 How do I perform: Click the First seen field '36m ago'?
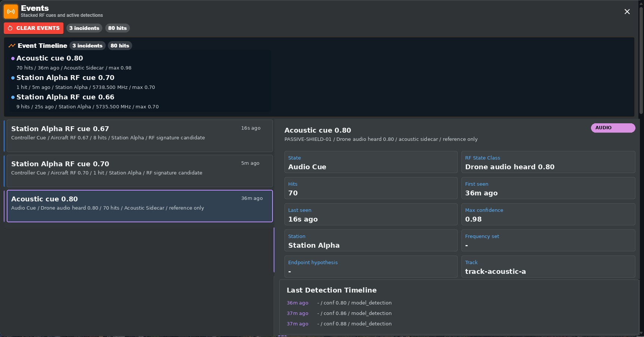(x=548, y=188)
